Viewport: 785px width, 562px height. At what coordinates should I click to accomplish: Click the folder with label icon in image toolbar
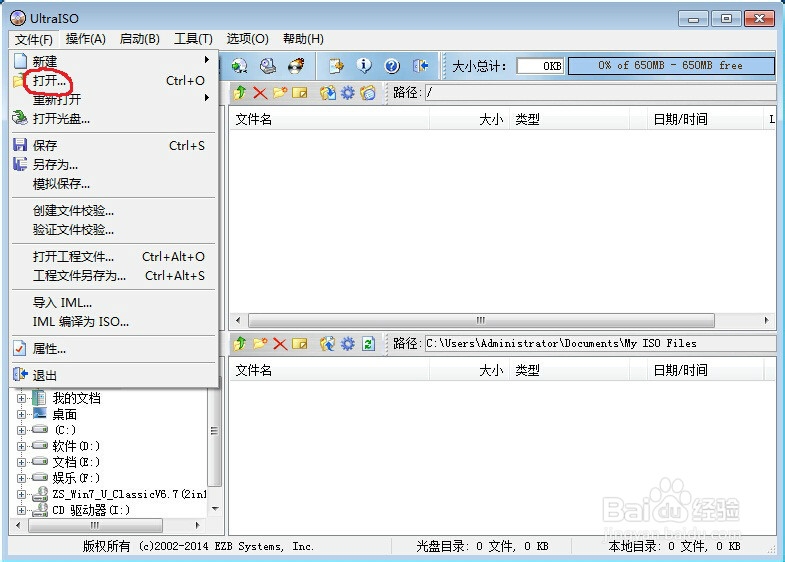(368, 93)
